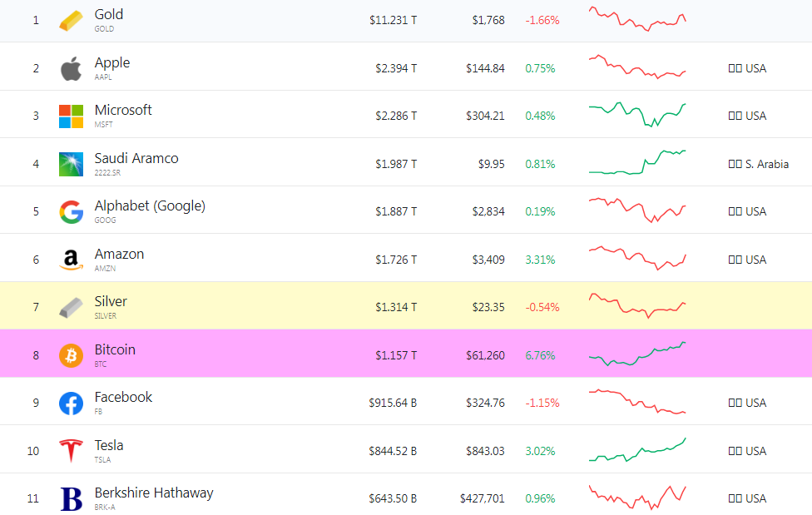
Task: Select Facebook's market cap $915.64 B
Action: click(x=393, y=403)
